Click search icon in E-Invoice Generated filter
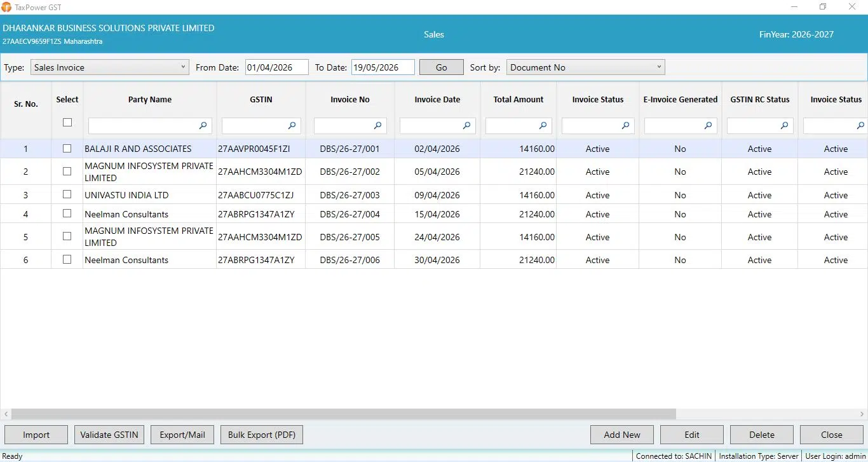868x462 pixels. pyautogui.click(x=708, y=126)
